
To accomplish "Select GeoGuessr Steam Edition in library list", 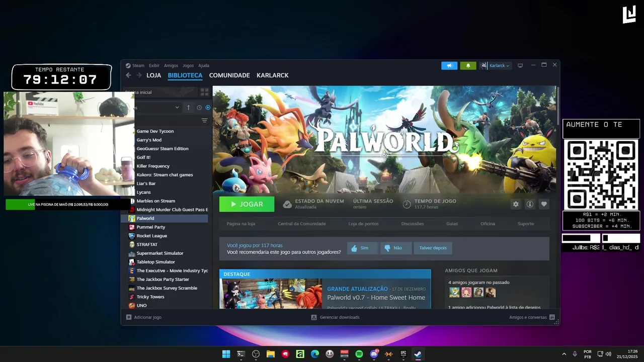I will tap(163, 149).
